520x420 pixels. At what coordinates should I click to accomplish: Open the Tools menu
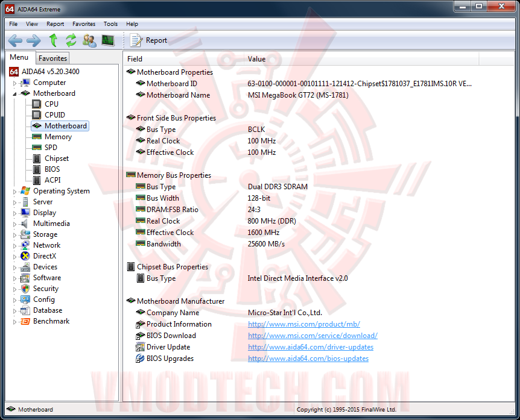click(x=110, y=24)
